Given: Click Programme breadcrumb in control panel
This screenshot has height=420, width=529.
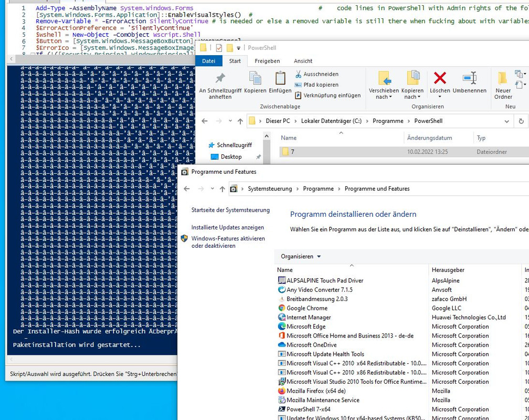Looking at the screenshot, I should [318, 188].
